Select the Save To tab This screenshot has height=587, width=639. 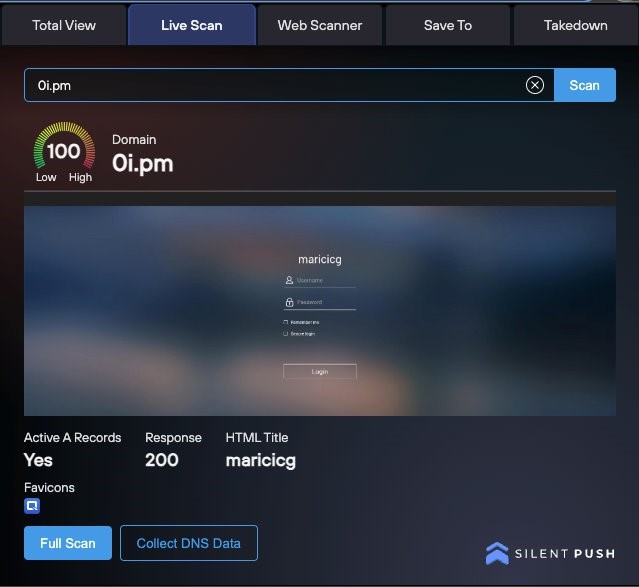(447, 25)
